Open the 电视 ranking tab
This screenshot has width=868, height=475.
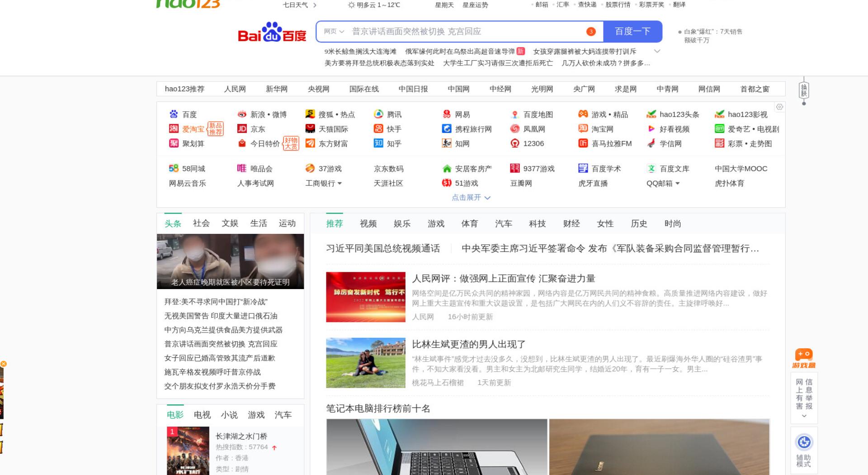point(202,415)
